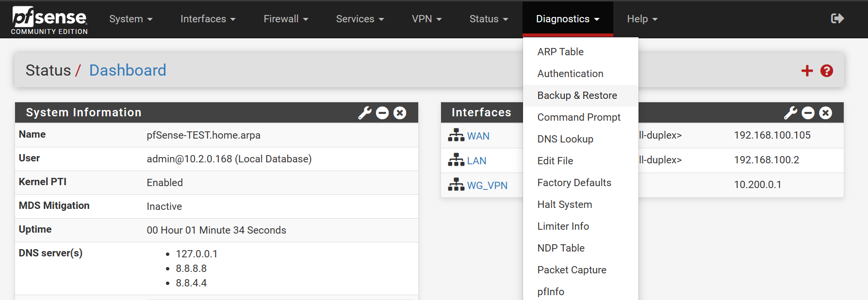
Task: Click the WG_VPN network interface icon
Action: (x=456, y=185)
